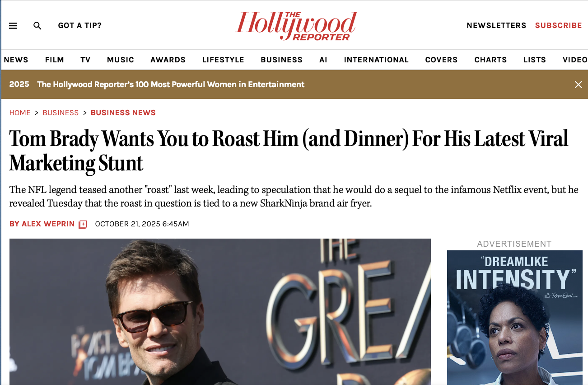This screenshot has width=588, height=385.
Task: Click the search magnifier icon
Action: point(37,26)
